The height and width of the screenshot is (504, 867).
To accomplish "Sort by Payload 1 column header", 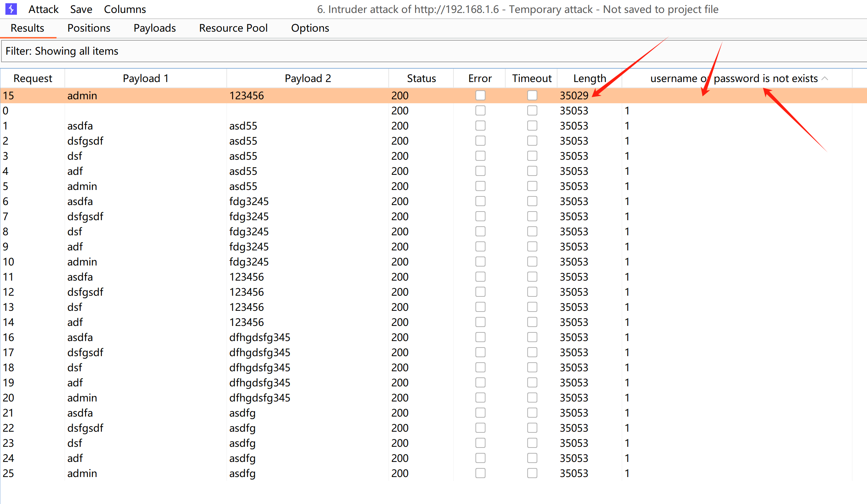I will (x=145, y=78).
